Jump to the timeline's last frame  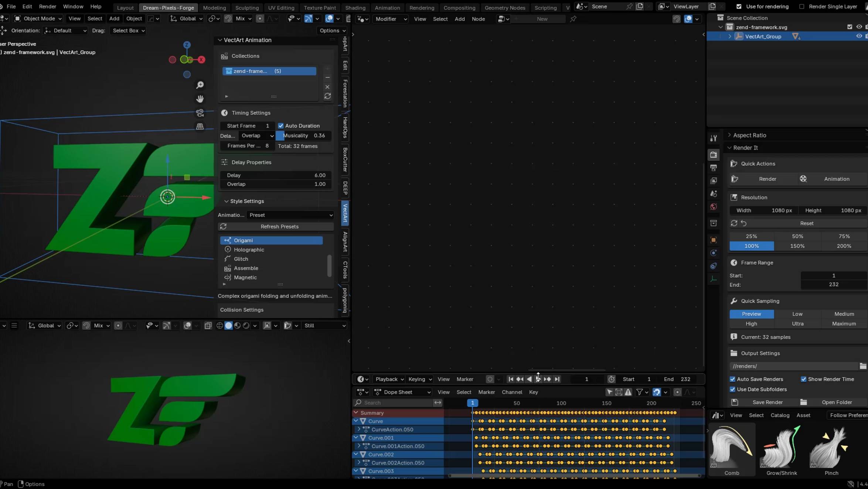pyautogui.click(x=557, y=379)
